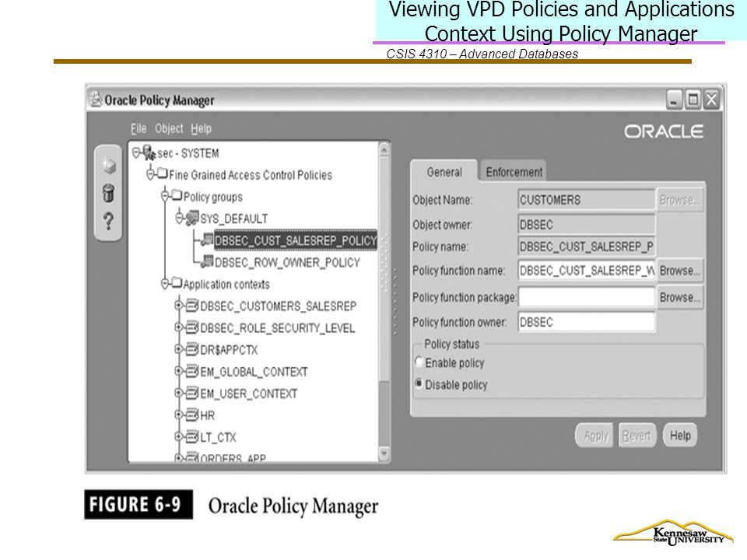Select Fine Grained Access Control Policies label
Viewport: 747px width, 560px height.
[x=251, y=175]
